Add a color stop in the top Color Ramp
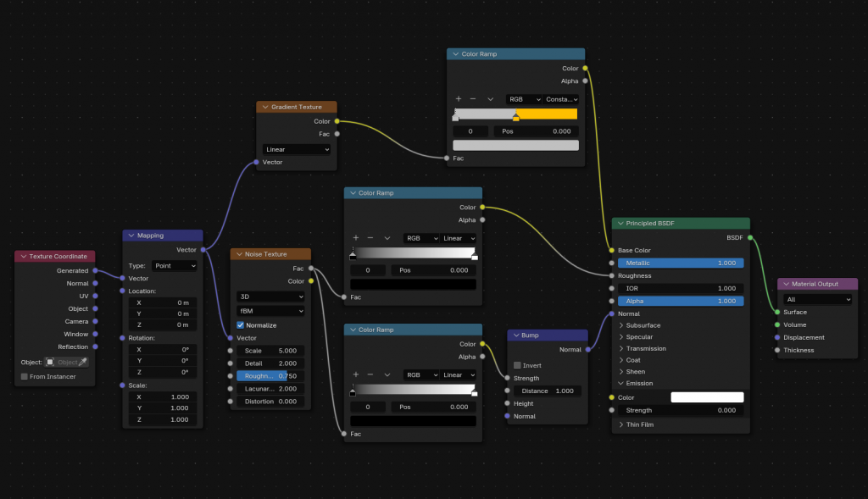 [x=459, y=99]
